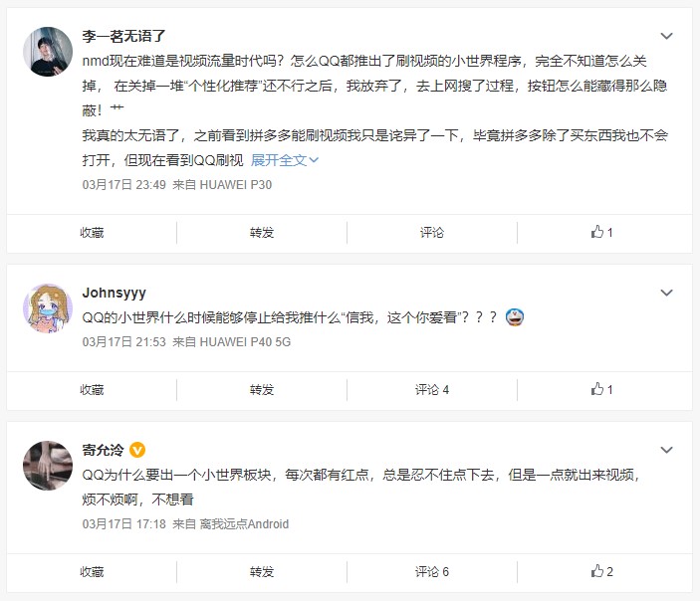Like the post by 李一茗无语了
This screenshot has height=601, width=700.
pyautogui.click(x=601, y=232)
